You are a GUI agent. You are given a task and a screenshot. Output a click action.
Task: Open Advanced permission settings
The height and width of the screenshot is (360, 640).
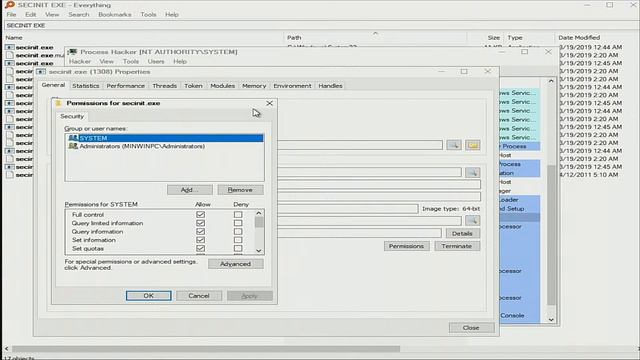236,264
